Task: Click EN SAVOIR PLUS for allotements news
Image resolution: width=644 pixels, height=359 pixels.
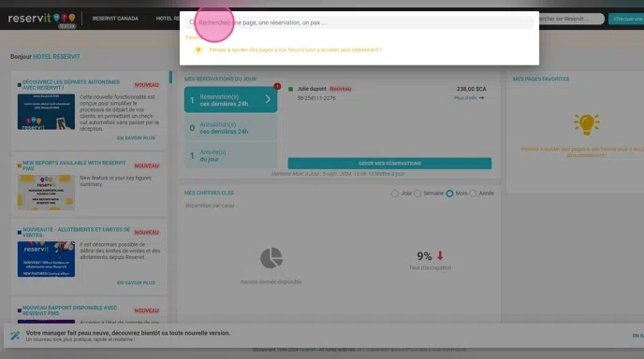Action: [136, 283]
